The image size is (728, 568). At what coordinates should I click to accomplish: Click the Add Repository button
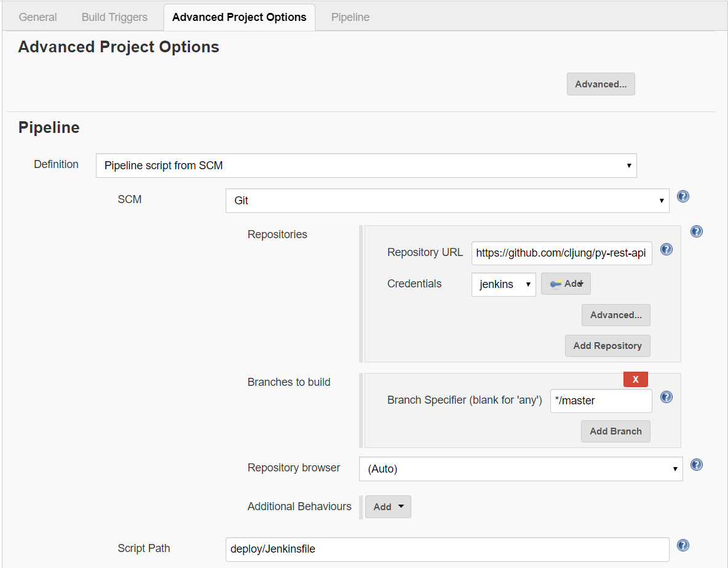[x=607, y=346]
